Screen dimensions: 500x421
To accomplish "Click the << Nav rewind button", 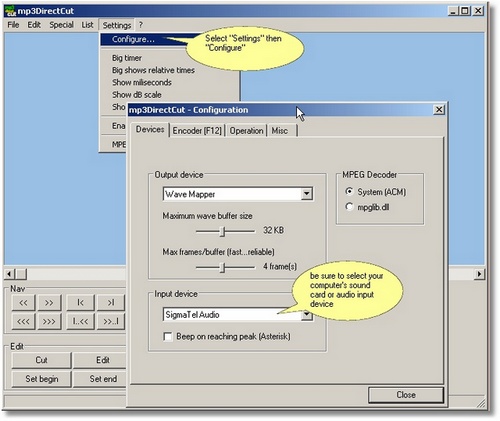I will click(x=23, y=303).
